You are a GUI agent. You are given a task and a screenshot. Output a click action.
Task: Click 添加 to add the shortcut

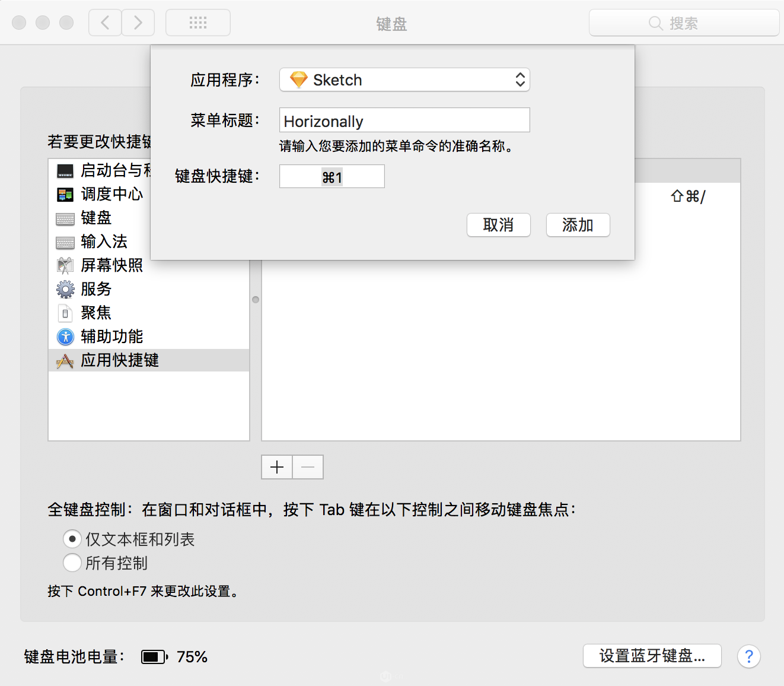tap(578, 225)
